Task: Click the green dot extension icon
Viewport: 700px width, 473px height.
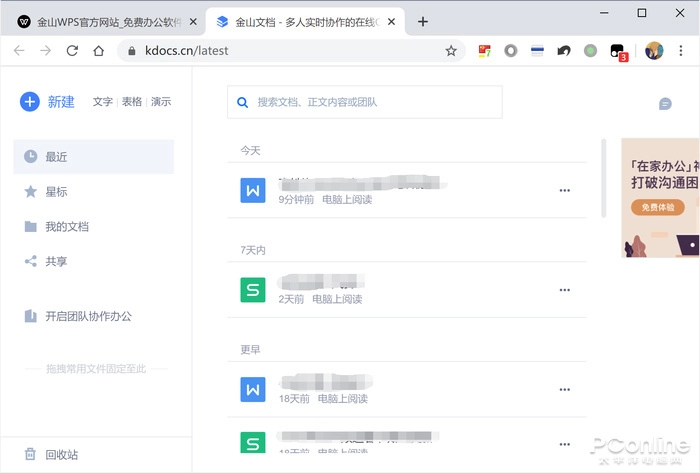Action: 590,50
